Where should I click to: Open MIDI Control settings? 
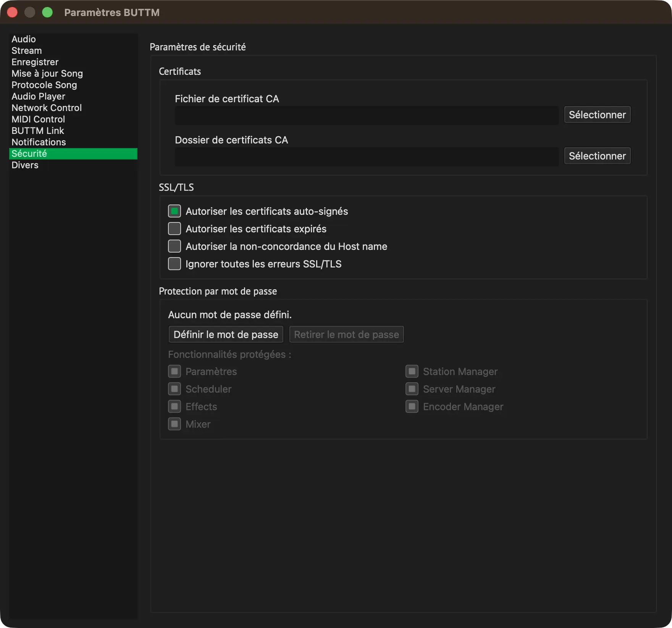point(73,119)
